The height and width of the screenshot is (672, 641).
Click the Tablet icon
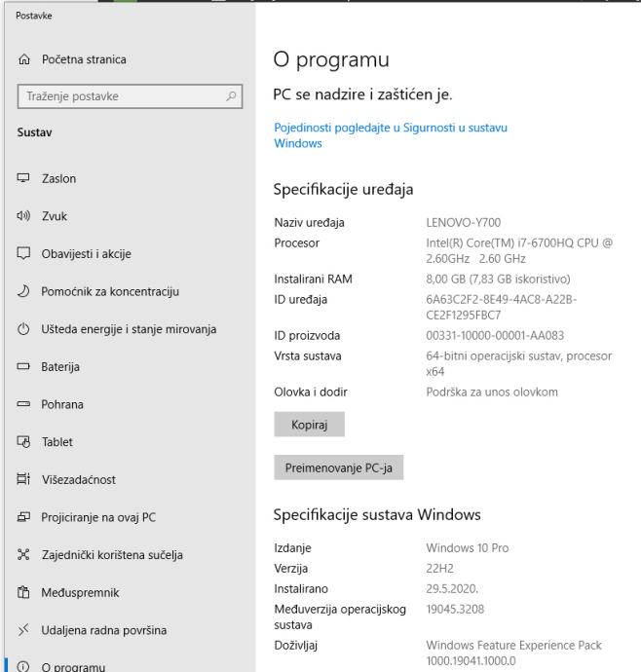pos(23,441)
